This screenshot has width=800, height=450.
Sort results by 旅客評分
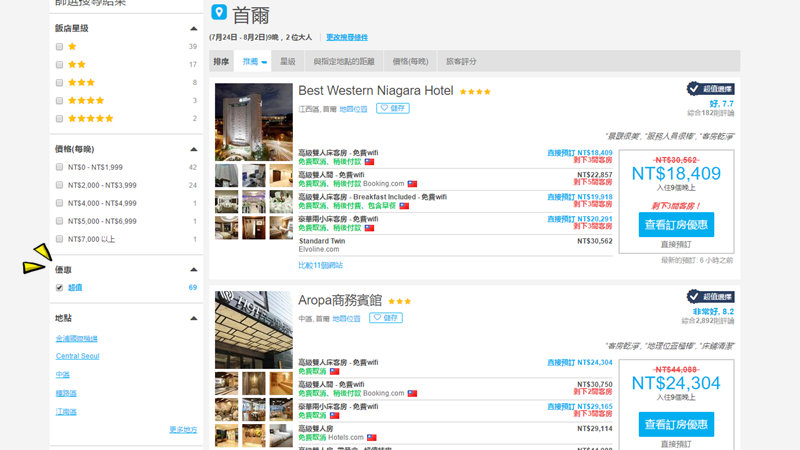tap(461, 61)
